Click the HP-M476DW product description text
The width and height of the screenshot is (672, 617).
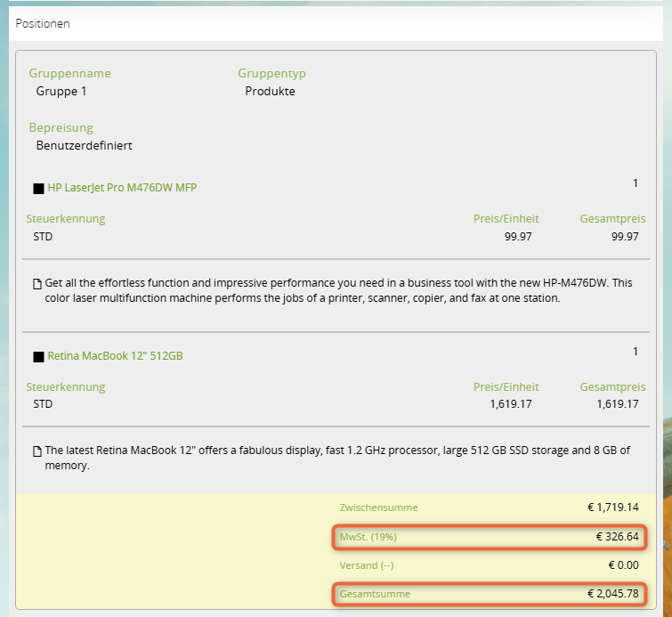coord(338,290)
